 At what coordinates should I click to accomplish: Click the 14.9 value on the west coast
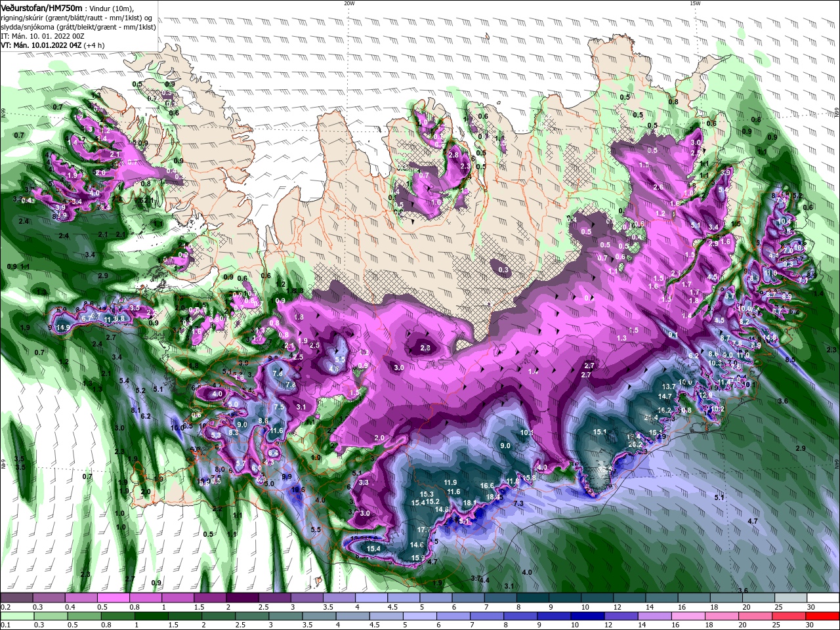[x=63, y=327]
